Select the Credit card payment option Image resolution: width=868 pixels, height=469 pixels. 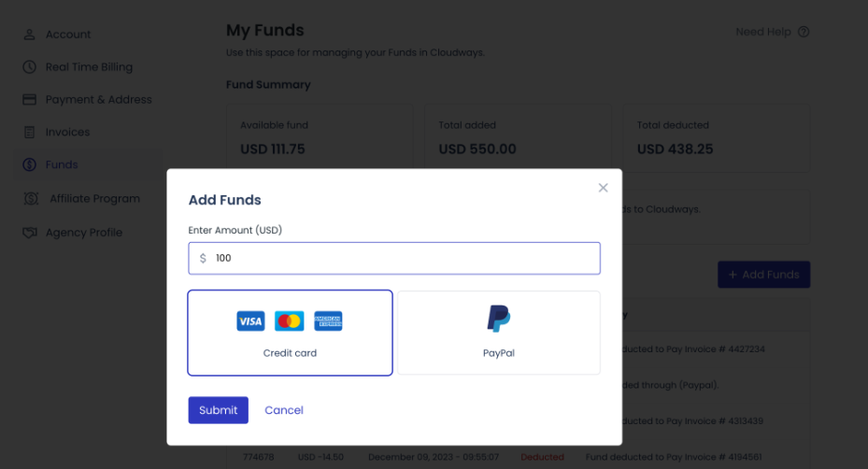tap(290, 333)
